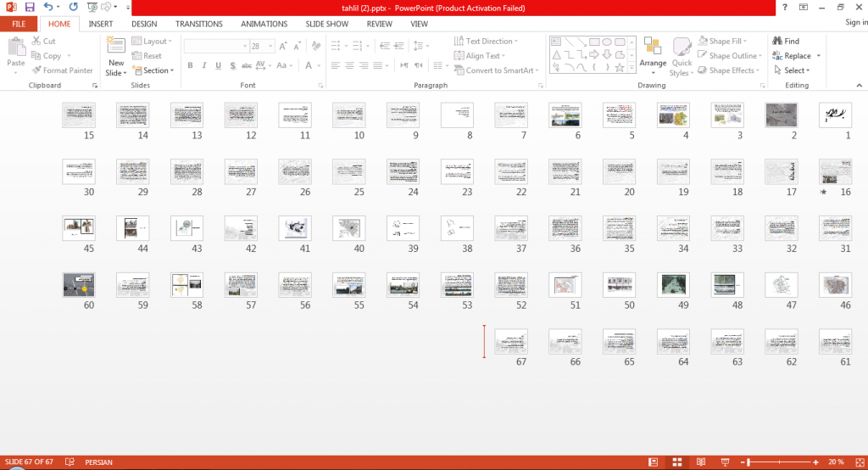Screen dimensions: 868x470
Task: Open Reading View from the status bar
Action: (701, 462)
